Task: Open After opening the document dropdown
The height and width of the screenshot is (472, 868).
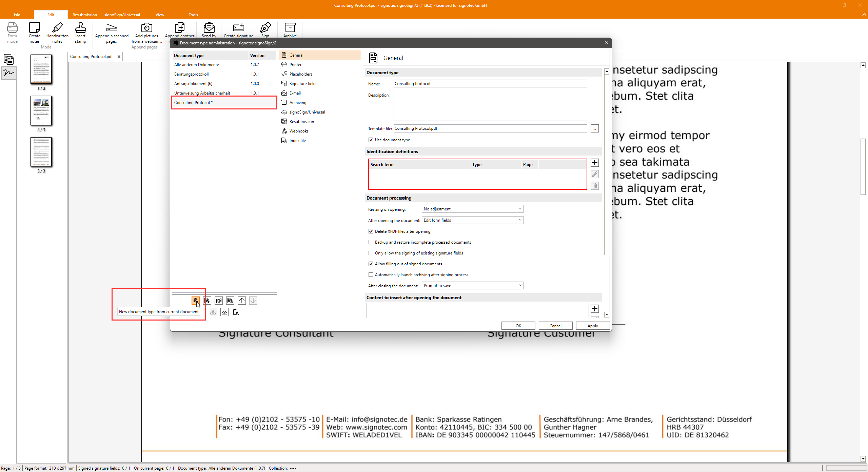Action: pos(472,220)
